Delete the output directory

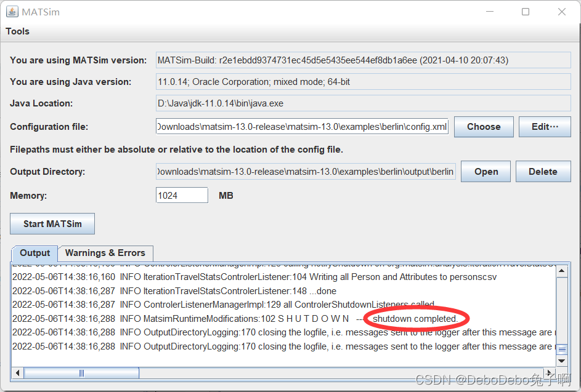pyautogui.click(x=543, y=172)
